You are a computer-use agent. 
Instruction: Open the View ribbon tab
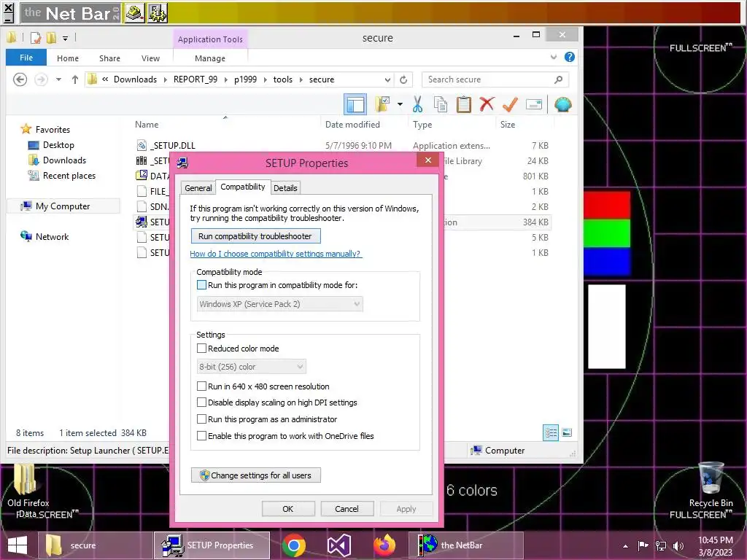click(150, 58)
